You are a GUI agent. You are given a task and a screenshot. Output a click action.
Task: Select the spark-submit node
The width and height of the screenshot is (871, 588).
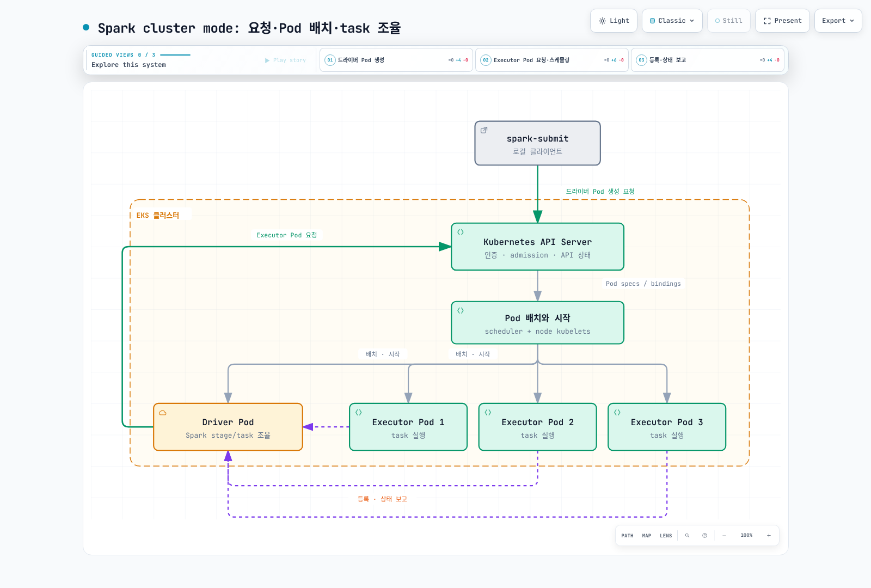tap(538, 143)
